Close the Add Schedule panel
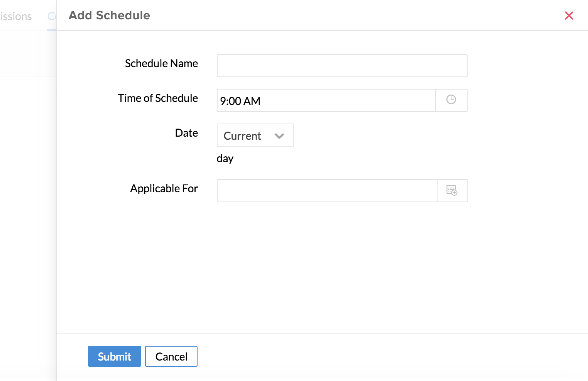This screenshot has width=588, height=381. pyautogui.click(x=569, y=15)
